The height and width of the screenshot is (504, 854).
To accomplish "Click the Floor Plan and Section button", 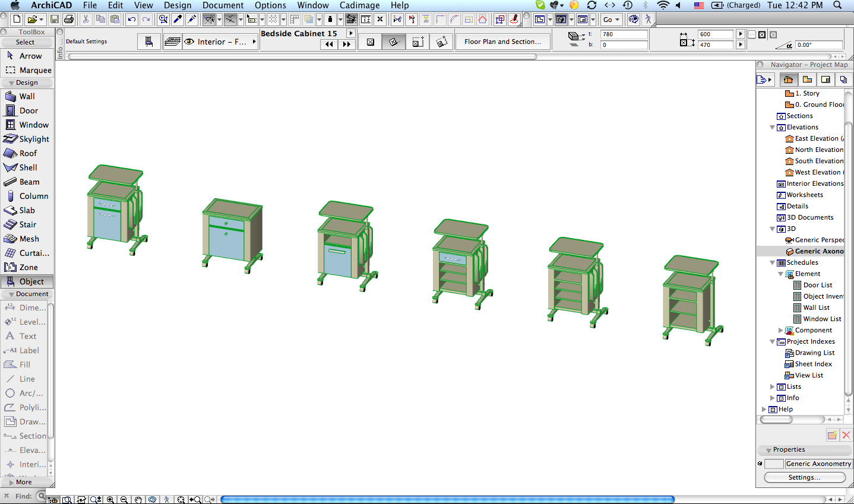I will click(x=502, y=42).
